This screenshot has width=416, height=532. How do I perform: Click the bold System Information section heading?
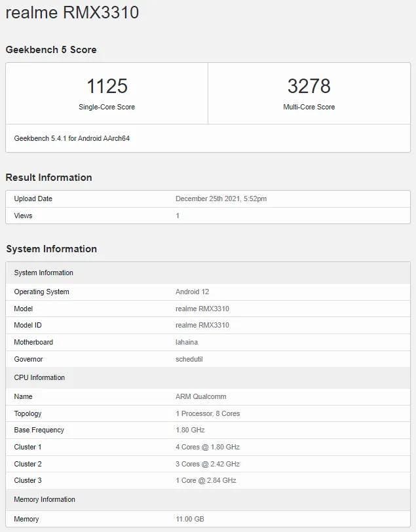click(52, 249)
